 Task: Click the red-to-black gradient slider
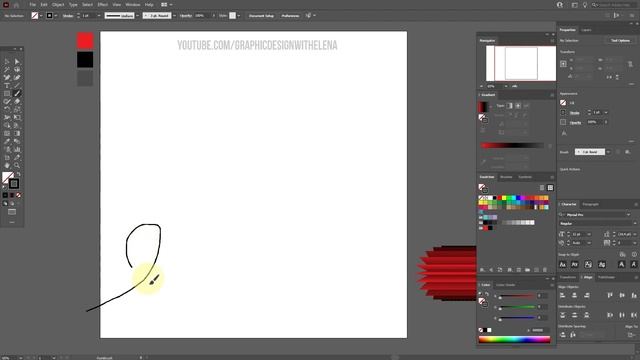point(513,145)
